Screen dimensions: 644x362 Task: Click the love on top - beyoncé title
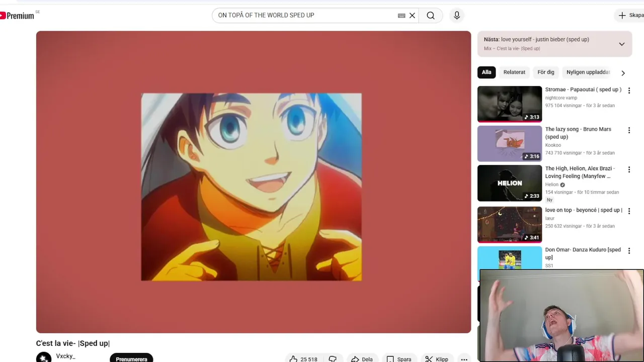584,210
